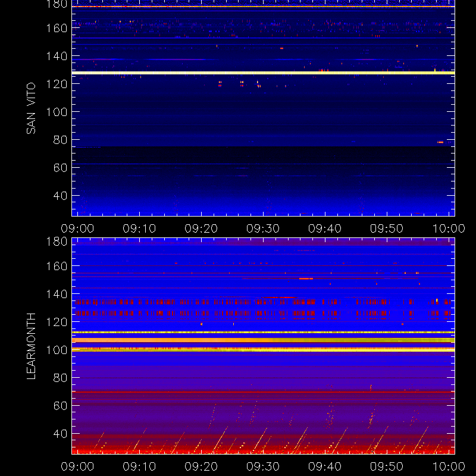Click the LEARMONTH vertical axis label

31,346
